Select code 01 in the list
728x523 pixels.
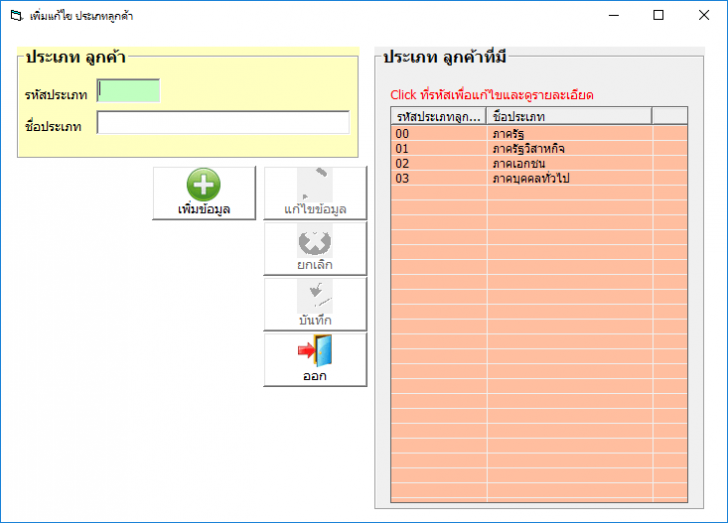point(402,149)
